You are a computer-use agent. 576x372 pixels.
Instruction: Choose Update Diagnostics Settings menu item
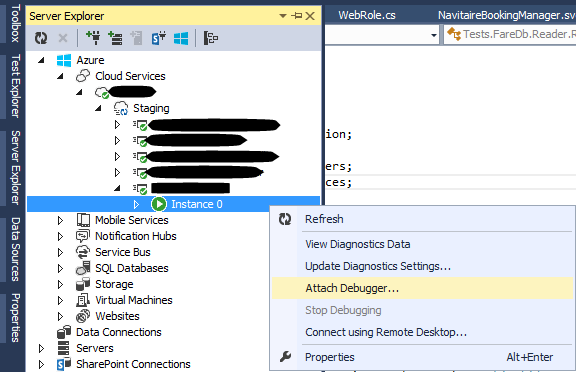pos(422,266)
